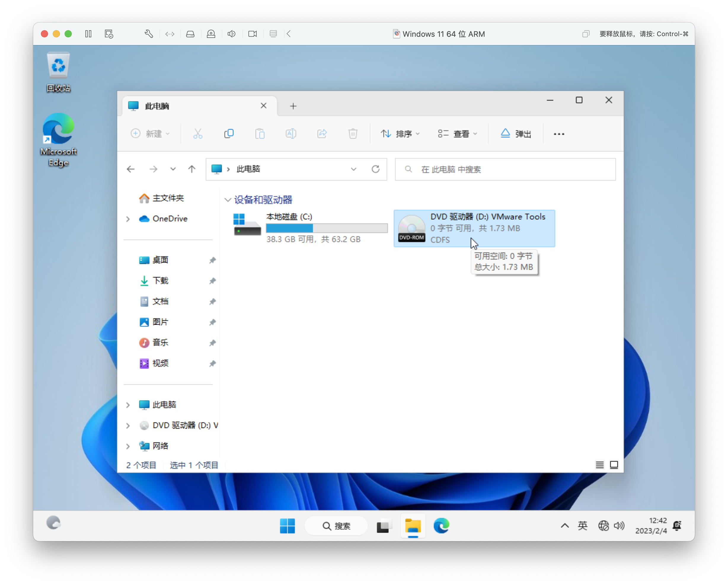Screen dimensions: 728x585
Task: Click the Copy icon in Explorer toolbar
Action: point(229,134)
